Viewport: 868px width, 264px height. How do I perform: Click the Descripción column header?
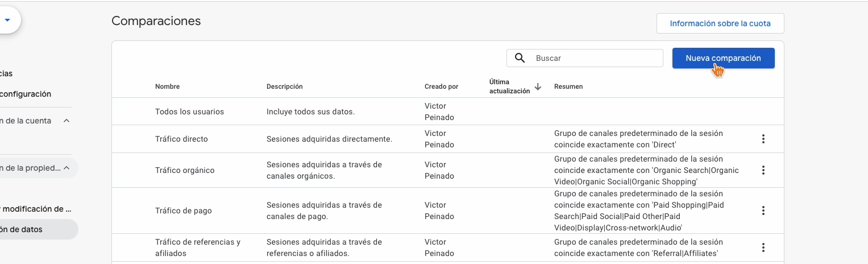pos(284,86)
